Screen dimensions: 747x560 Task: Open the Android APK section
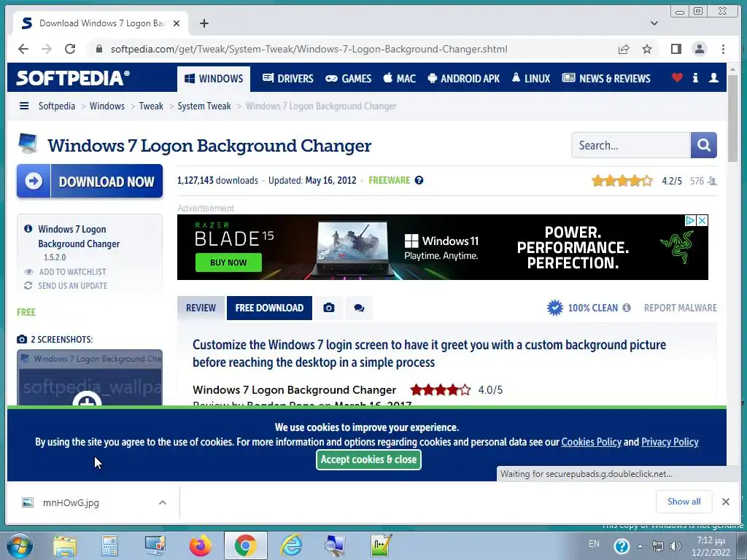463,79
